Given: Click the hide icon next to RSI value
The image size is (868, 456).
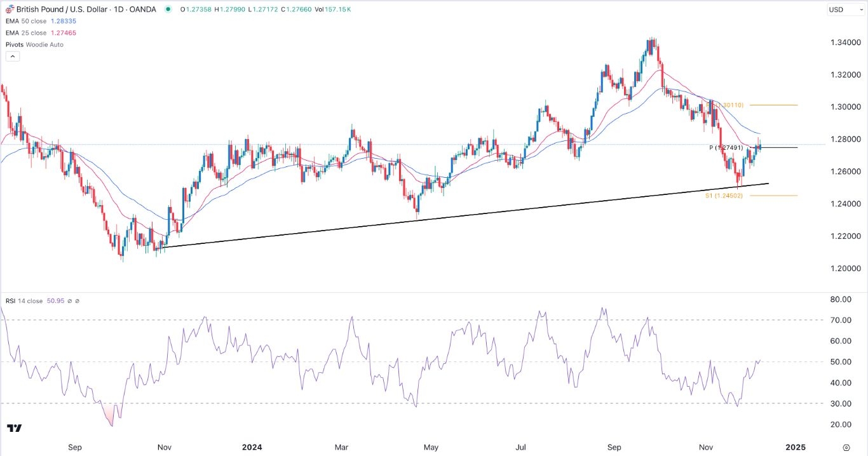Looking at the screenshot, I should pyautogui.click(x=70, y=301).
